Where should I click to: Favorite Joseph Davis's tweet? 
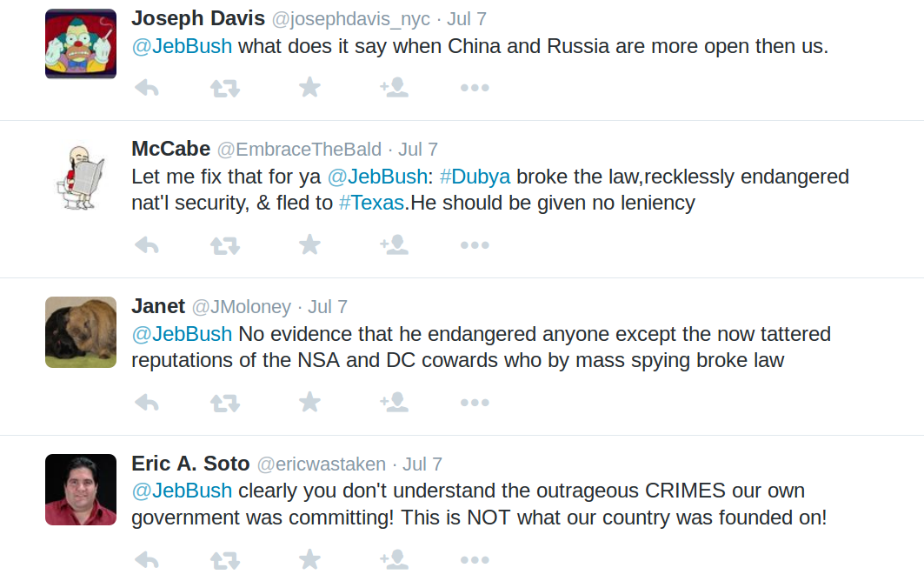pyautogui.click(x=309, y=88)
